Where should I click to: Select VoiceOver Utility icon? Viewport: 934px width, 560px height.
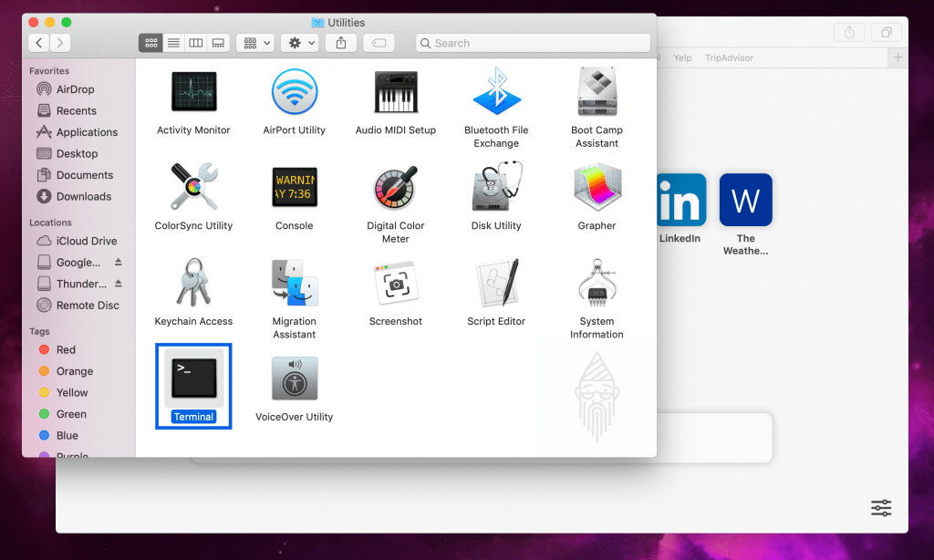point(295,379)
